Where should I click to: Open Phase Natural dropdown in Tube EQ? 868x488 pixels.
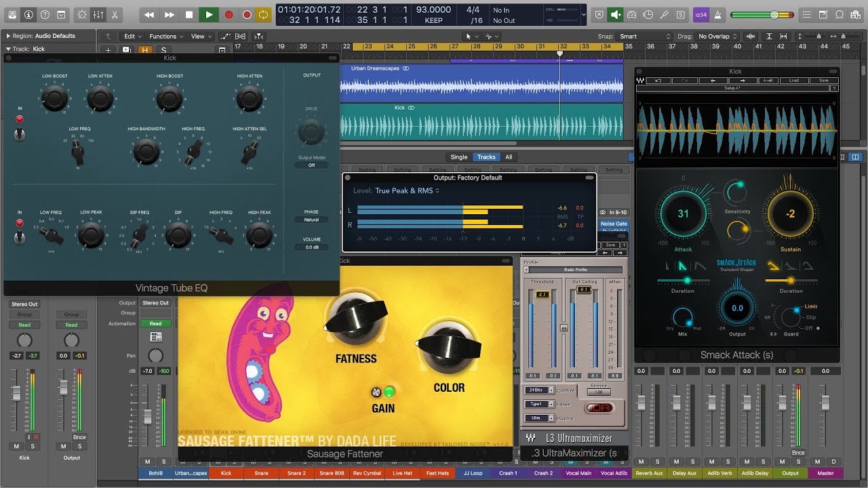click(x=311, y=220)
